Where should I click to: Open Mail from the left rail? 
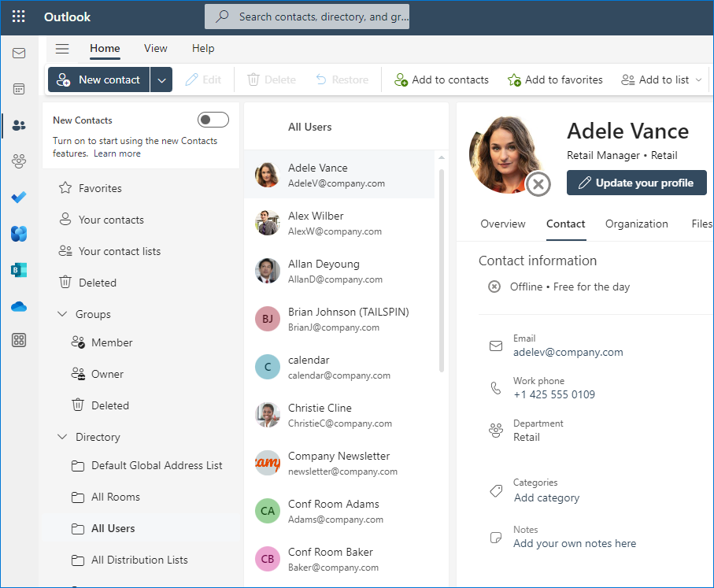[19, 54]
